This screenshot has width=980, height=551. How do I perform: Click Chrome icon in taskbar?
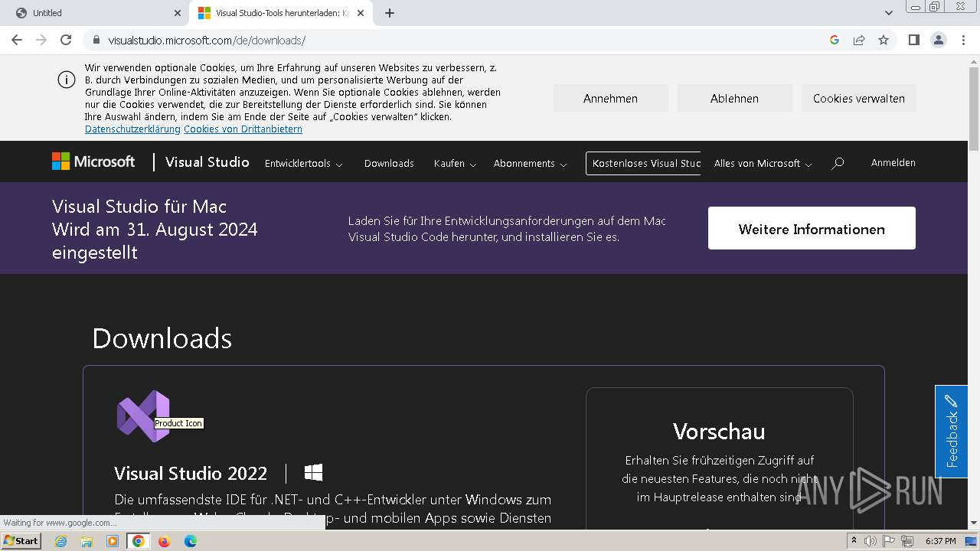coord(139,541)
